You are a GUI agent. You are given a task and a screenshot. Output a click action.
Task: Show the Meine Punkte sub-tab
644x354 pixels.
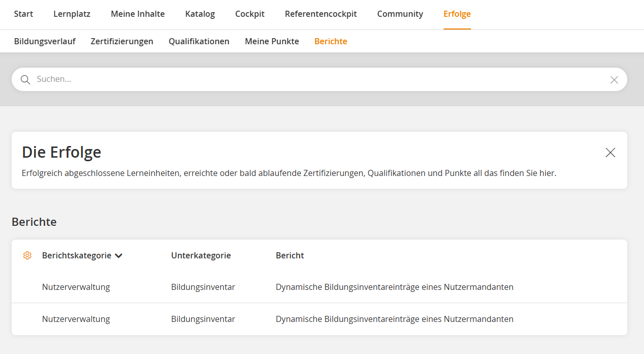(x=272, y=42)
